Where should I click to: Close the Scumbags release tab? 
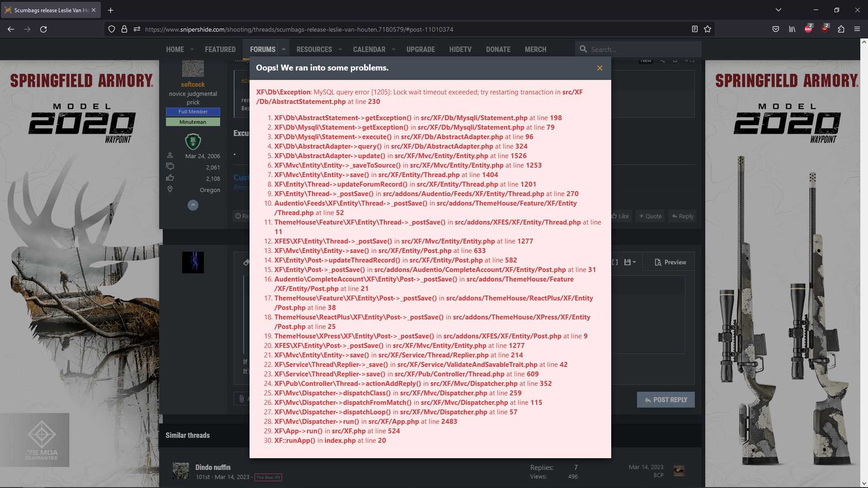[x=94, y=10]
